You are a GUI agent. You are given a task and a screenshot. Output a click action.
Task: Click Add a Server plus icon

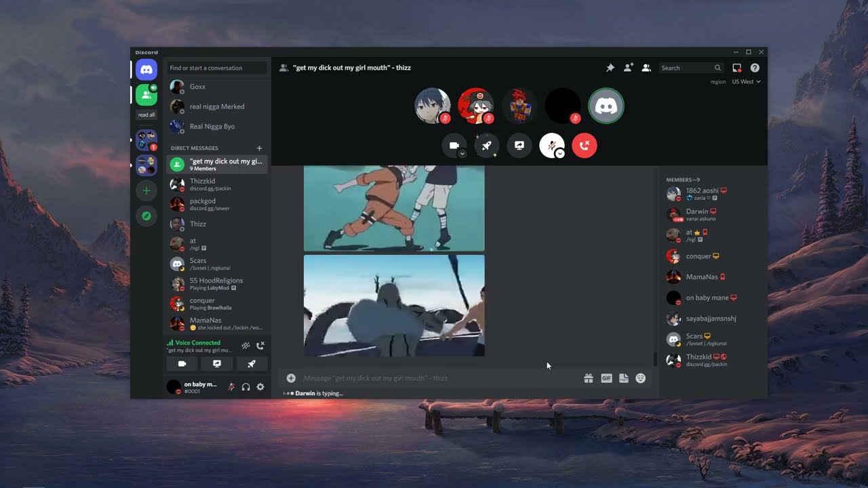pyautogui.click(x=146, y=191)
